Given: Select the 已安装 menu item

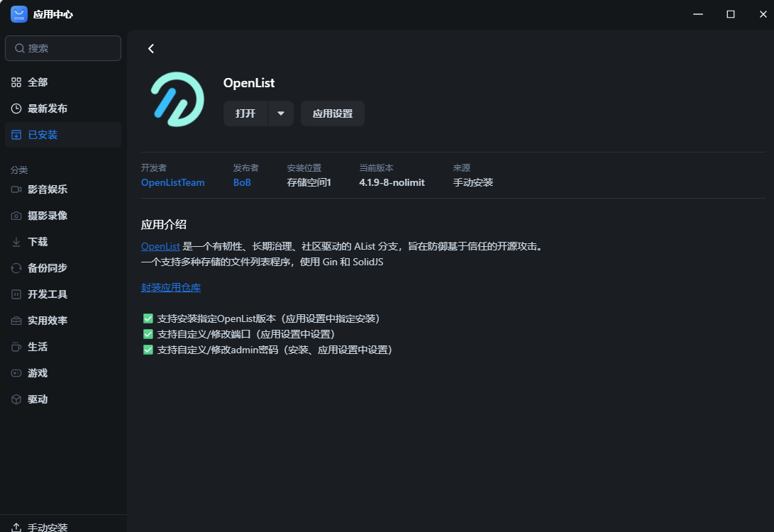Looking at the screenshot, I should tap(63, 135).
